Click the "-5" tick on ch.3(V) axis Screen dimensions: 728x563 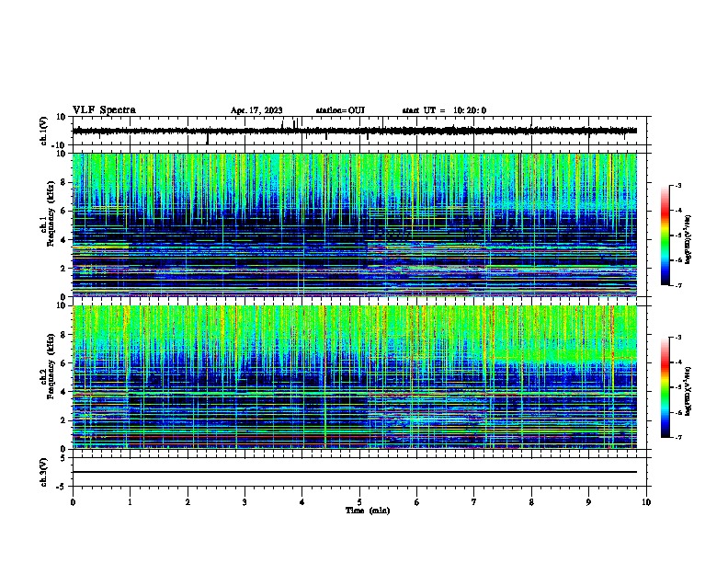(62, 487)
